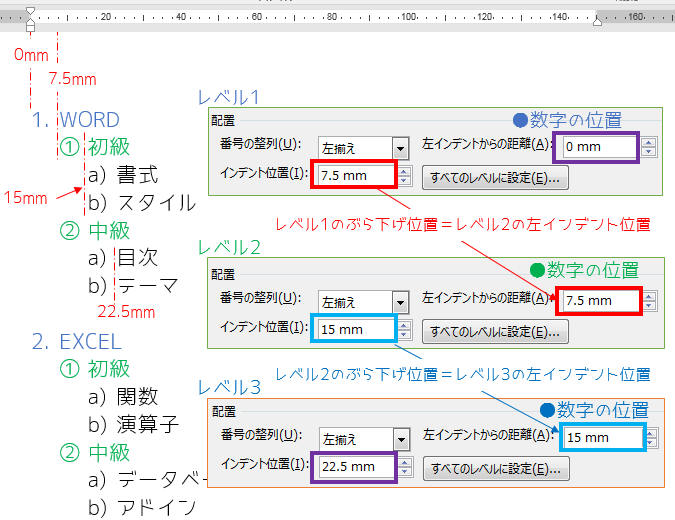Image resolution: width=675 pixels, height=520 pixels.
Task: Increase Level 1 左インデントからの距離 with up arrow
Action: tap(649, 142)
